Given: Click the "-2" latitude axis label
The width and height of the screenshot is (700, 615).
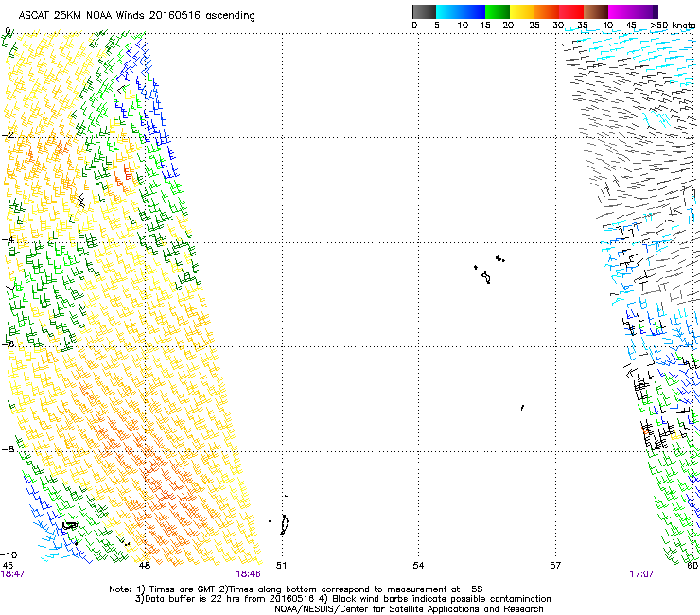Looking at the screenshot, I should click(8, 135).
